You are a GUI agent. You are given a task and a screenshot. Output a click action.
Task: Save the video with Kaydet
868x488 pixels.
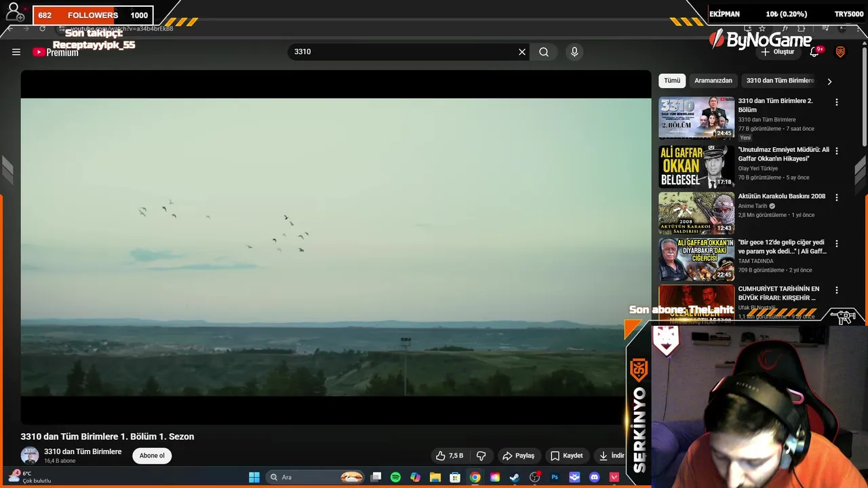pyautogui.click(x=566, y=455)
